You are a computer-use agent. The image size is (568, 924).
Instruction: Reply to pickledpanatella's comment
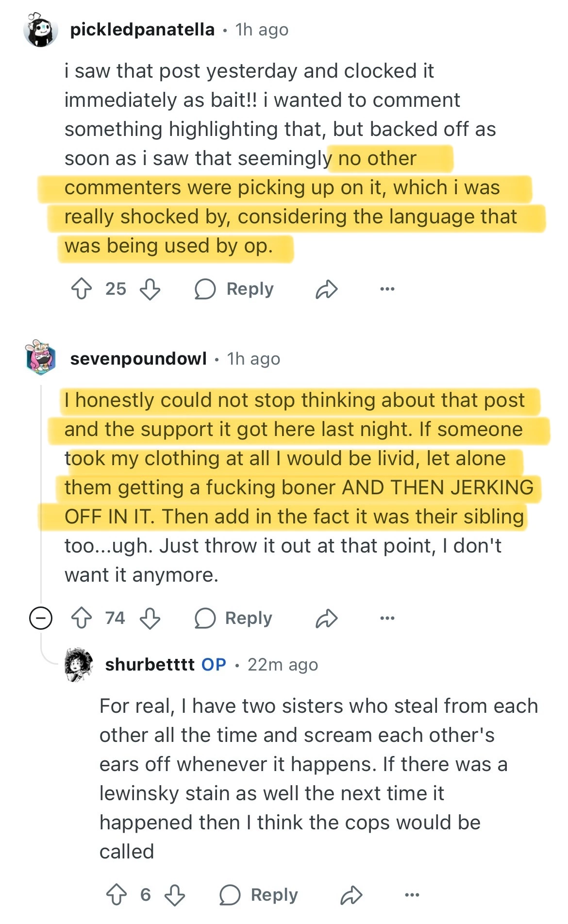234,289
